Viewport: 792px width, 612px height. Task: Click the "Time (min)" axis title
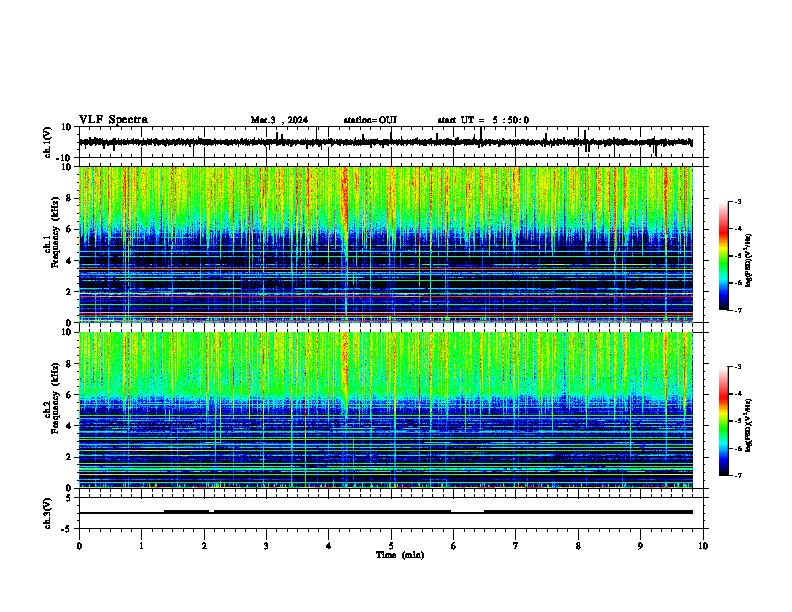point(400,555)
